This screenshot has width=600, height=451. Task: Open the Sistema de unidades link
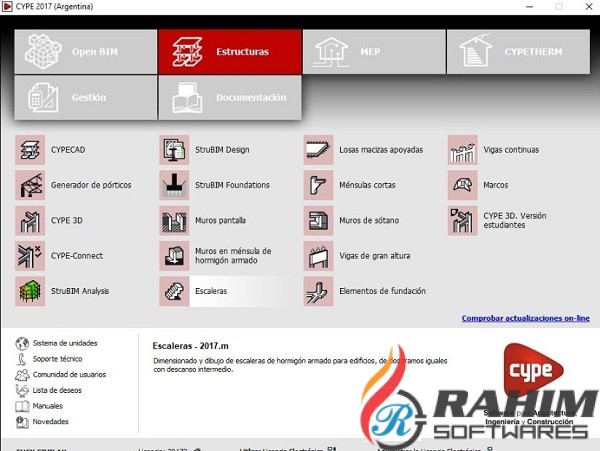coord(65,343)
